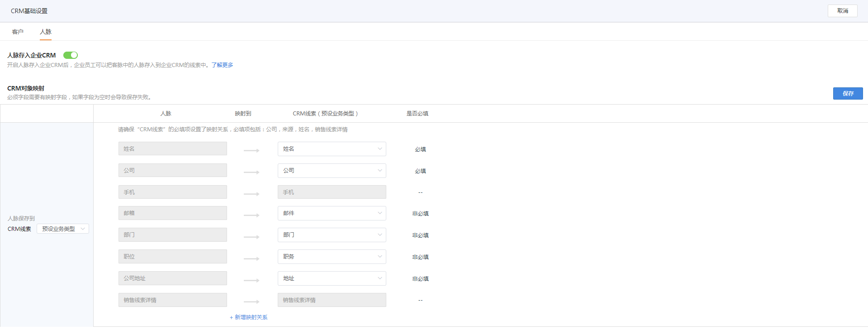868x335 pixels.
Task: Click the 取消 button
Action: (x=842, y=11)
